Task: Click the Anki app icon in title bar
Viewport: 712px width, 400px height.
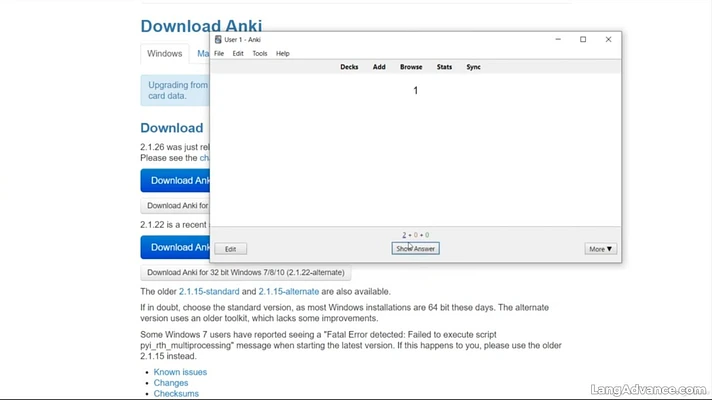Action: tap(218, 40)
